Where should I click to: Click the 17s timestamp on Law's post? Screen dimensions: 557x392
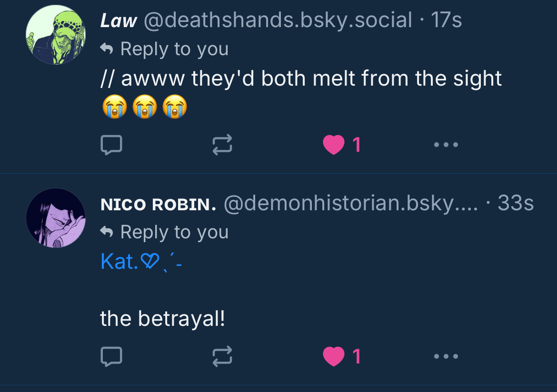click(x=446, y=20)
